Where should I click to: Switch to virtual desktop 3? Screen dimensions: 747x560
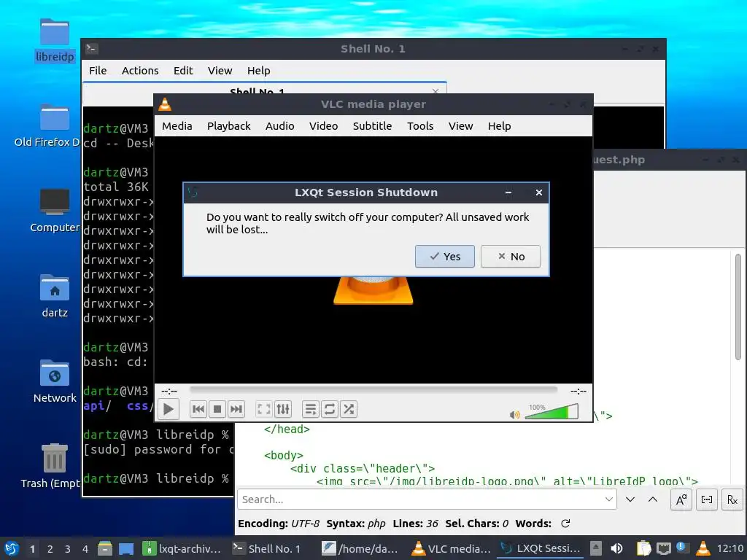pyautogui.click(x=68, y=549)
